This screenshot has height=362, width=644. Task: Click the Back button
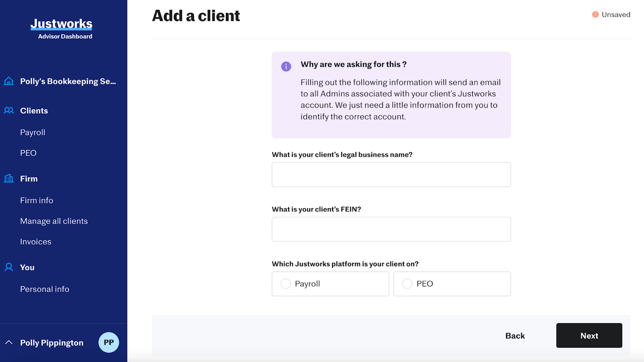pos(515,336)
